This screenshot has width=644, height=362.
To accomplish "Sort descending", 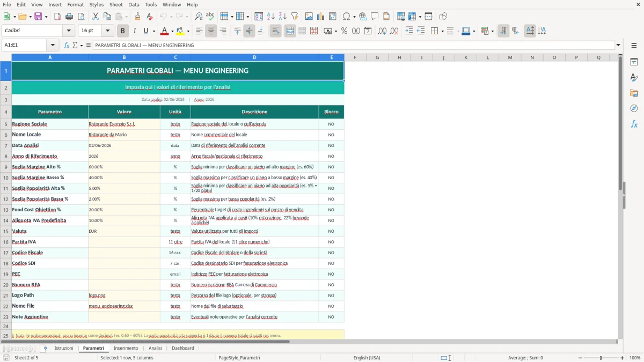I will pos(282,17).
